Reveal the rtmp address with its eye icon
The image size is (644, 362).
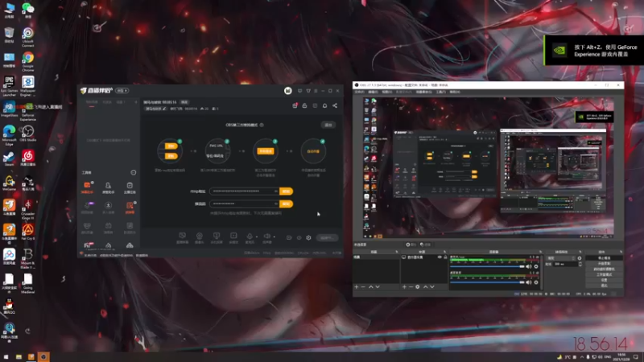point(276,191)
